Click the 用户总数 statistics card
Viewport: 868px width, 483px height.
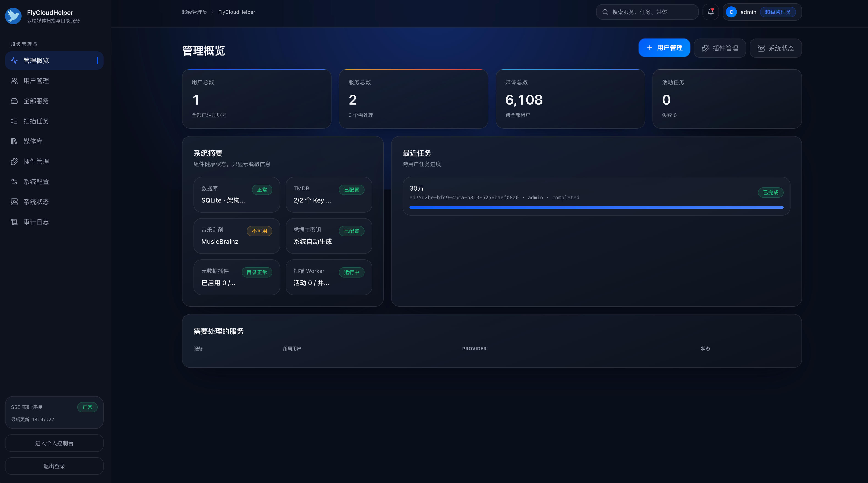pos(257,99)
